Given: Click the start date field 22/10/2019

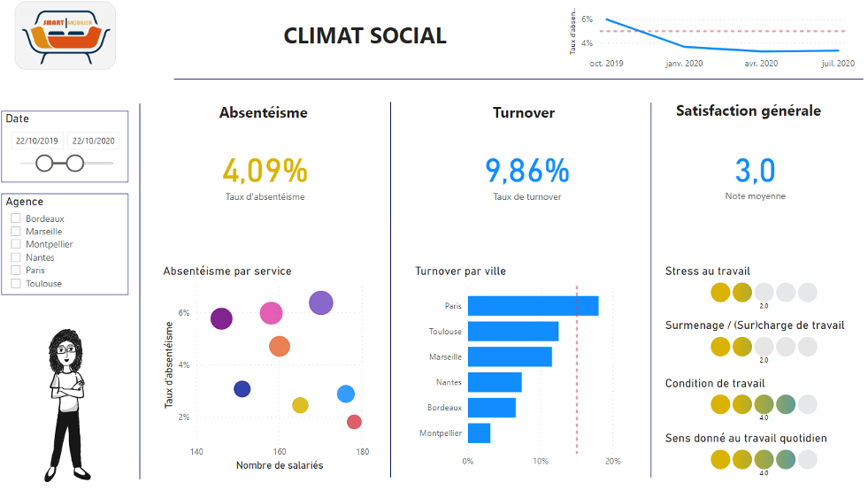Looking at the screenshot, I should click(x=37, y=141).
